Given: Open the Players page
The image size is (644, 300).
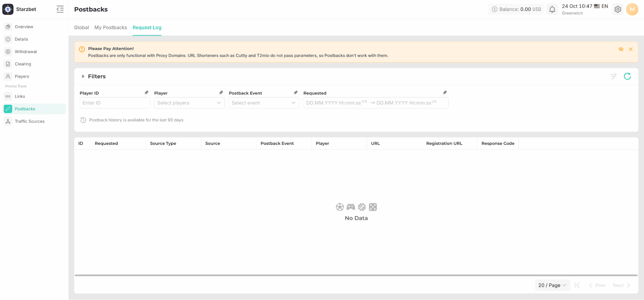Looking at the screenshot, I should 34,76.
